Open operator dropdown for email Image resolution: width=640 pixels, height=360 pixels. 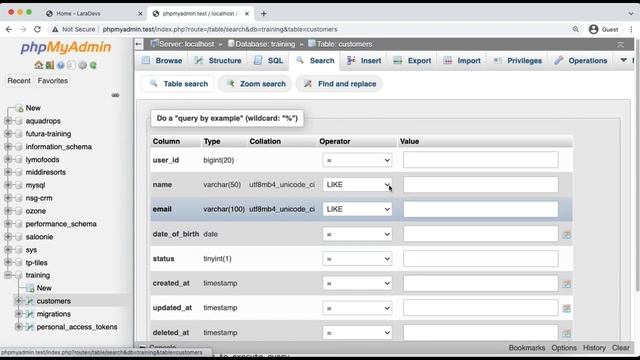[357, 209]
